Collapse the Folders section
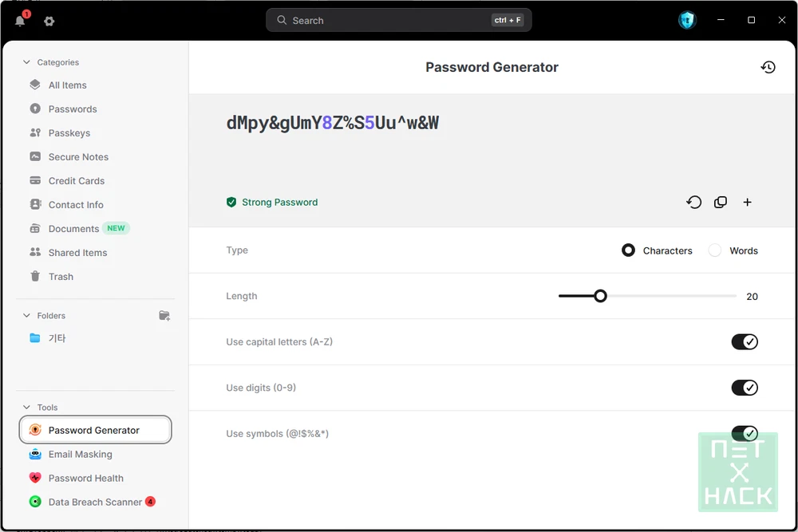The height and width of the screenshot is (532, 798). 26,316
